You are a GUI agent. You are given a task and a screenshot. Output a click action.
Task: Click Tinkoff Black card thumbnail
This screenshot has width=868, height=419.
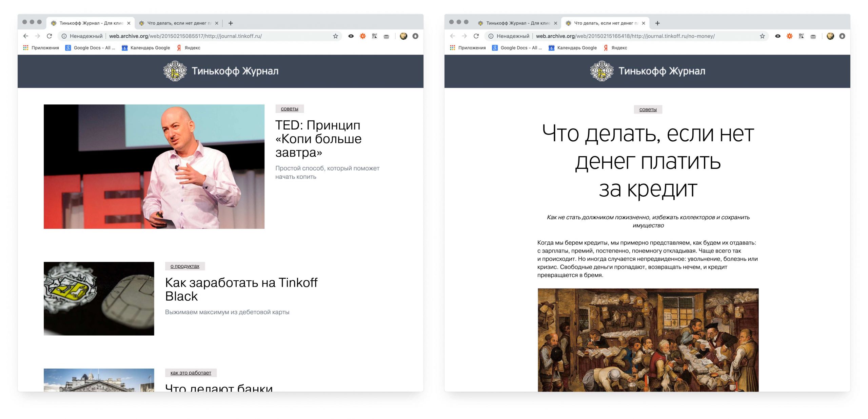tap(99, 299)
